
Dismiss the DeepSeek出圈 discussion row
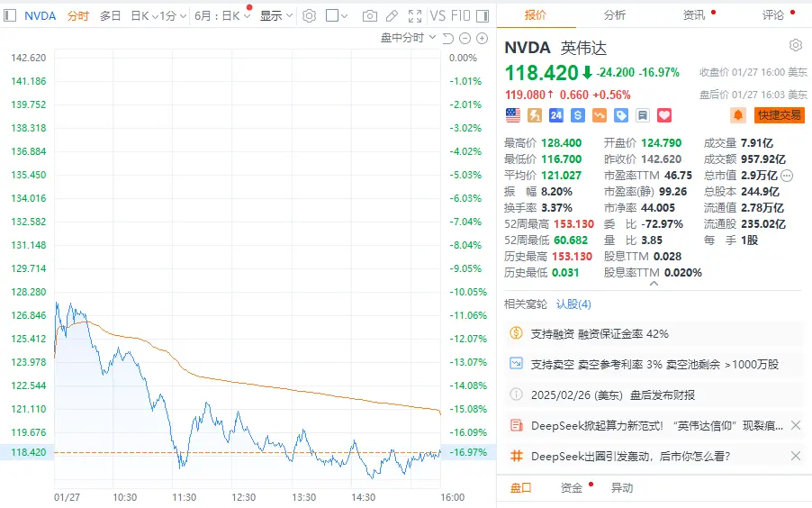tap(796, 456)
